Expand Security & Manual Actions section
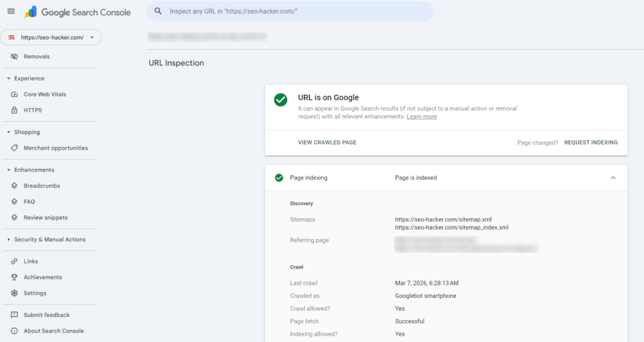Screen dimensions: 644x342 point(46,240)
